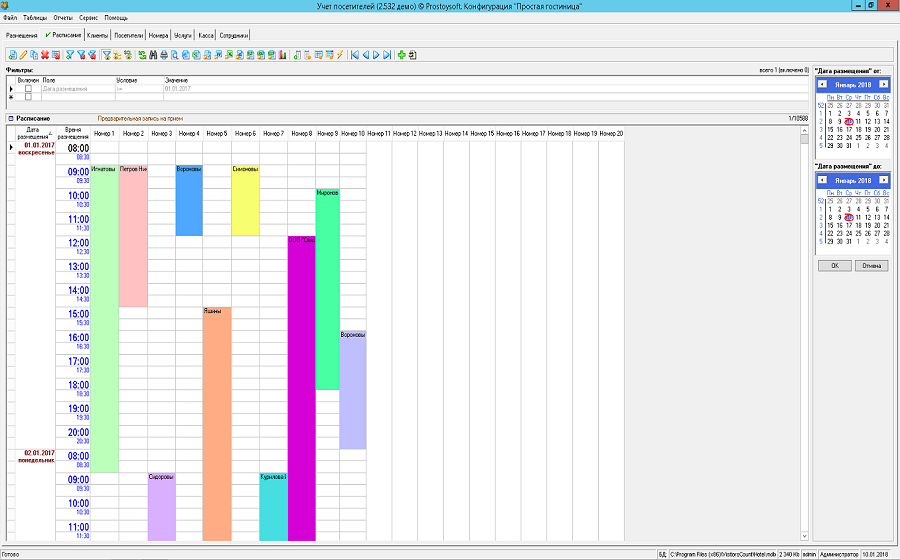Screen dimensions: 900x560
Task: Switch to the Сотрудники tab
Action: pos(234,36)
